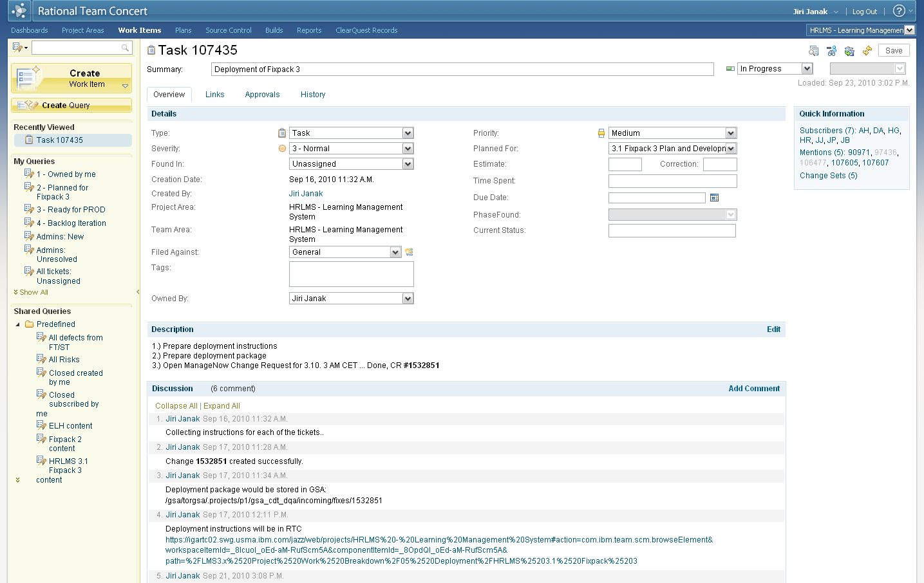Click in the Summary text field
Screen dimensions: 924x583
[462, 69]
